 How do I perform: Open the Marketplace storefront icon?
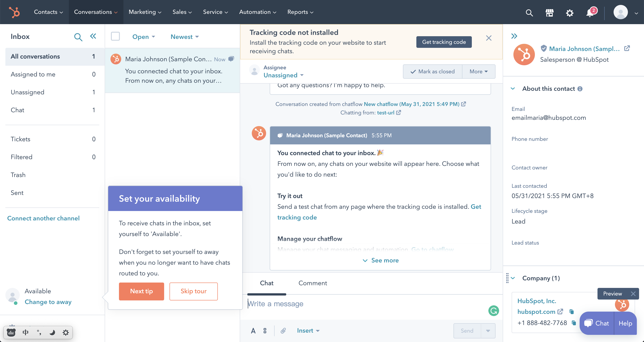click(x=549, y=13)
